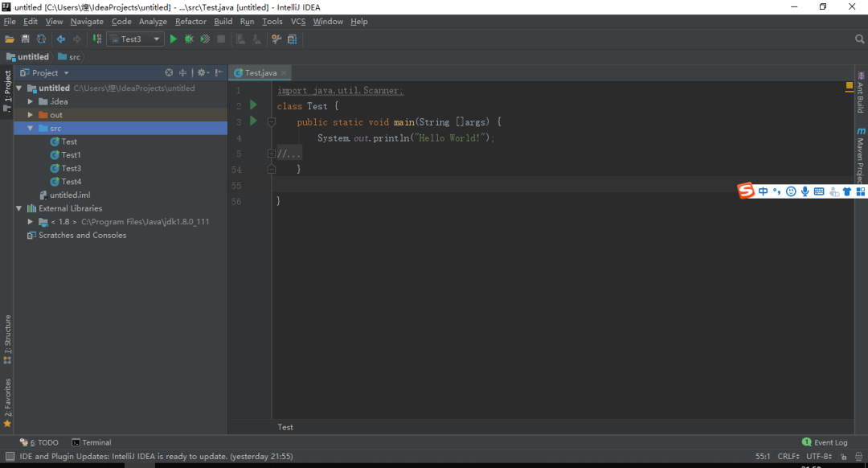
Task: Click the SDK/AVD style grid toolbar icon
Action: click(293, 39)
